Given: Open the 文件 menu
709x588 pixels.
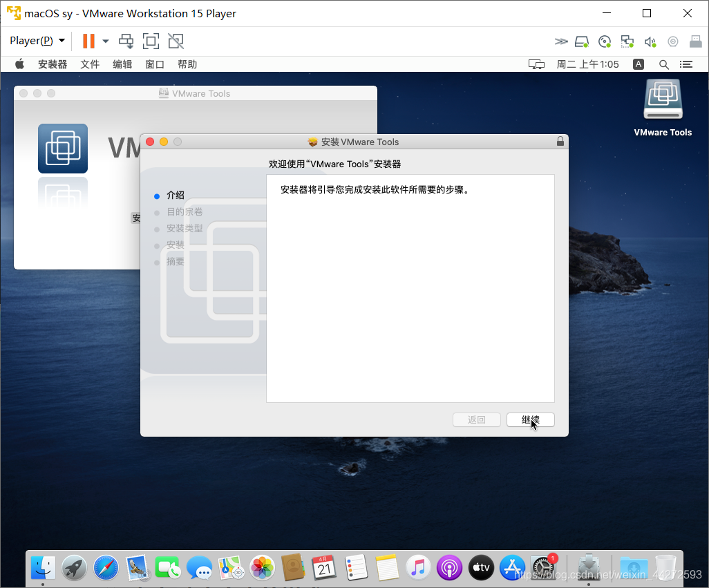Looking at the screenshot, I should [x=90, y=64].
